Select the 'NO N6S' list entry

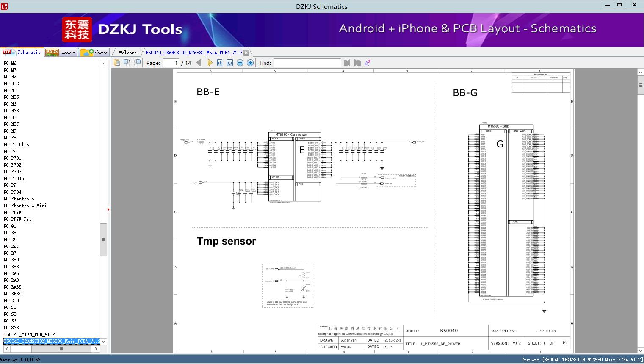11,111
